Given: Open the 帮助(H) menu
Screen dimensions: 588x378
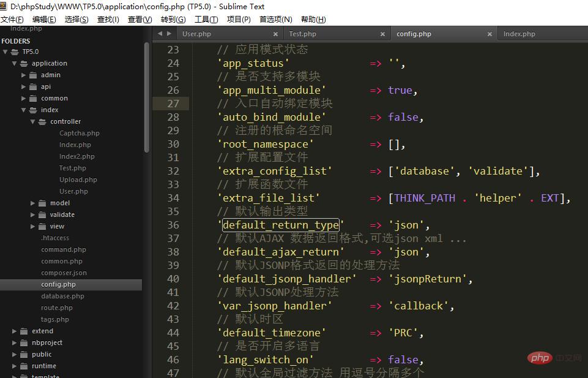Looking at the screenshot, I should [x=313, y=19].
